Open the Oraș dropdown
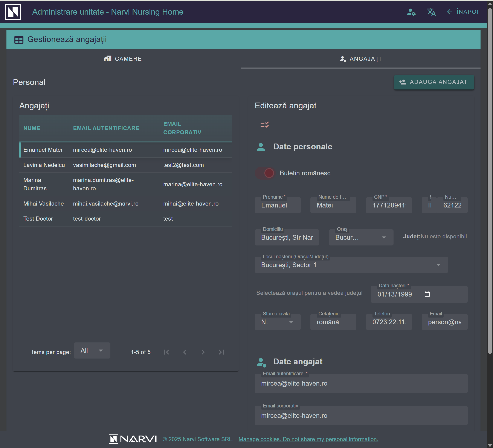493x448 pixels. point(361,238)
